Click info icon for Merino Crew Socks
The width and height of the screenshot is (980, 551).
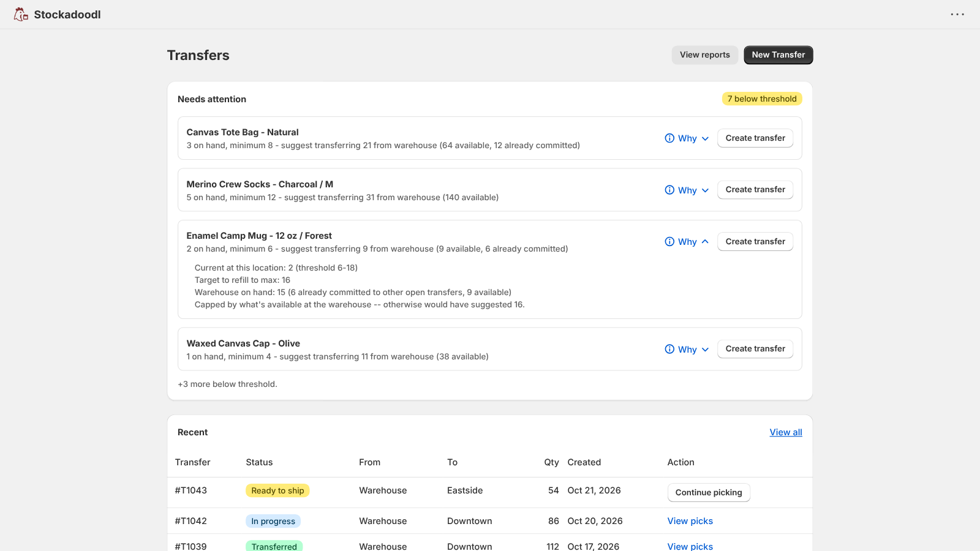coord(669,190)
